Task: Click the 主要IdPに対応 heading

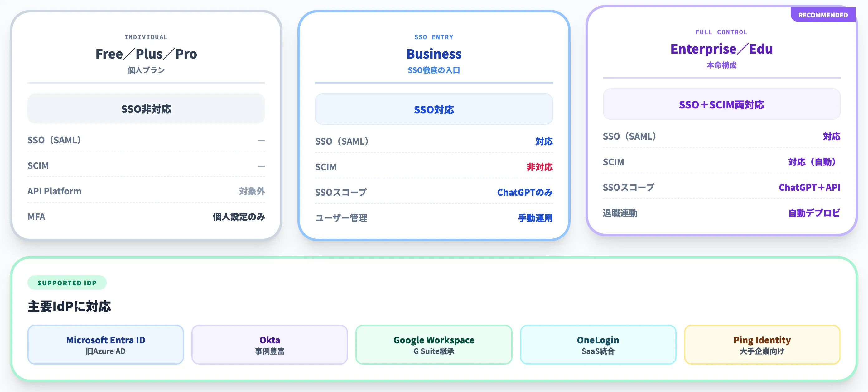Action: click(x=69, y=306)
